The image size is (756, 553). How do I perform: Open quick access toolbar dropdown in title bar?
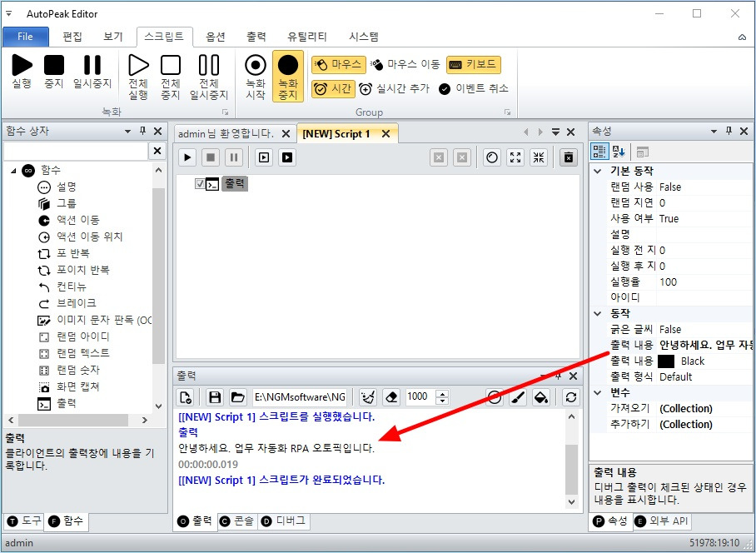8,13
